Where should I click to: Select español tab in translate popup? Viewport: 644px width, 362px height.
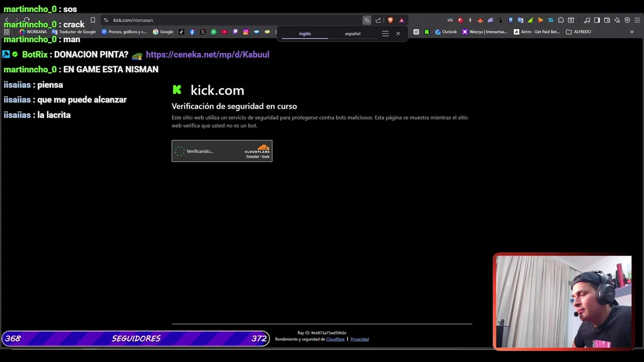[353, 34]
